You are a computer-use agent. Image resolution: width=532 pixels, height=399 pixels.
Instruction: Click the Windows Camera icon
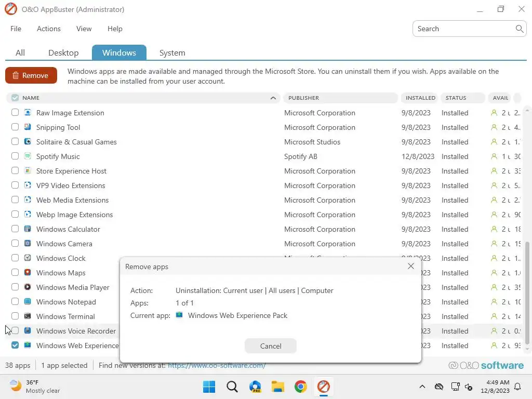[x=28, y=244]
